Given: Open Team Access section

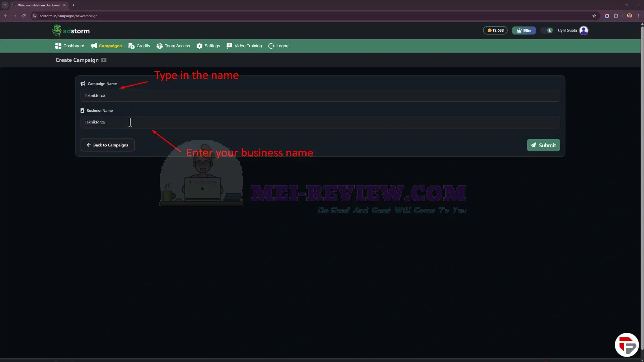Looking at the screenshot, I should [x=173, y=46].
